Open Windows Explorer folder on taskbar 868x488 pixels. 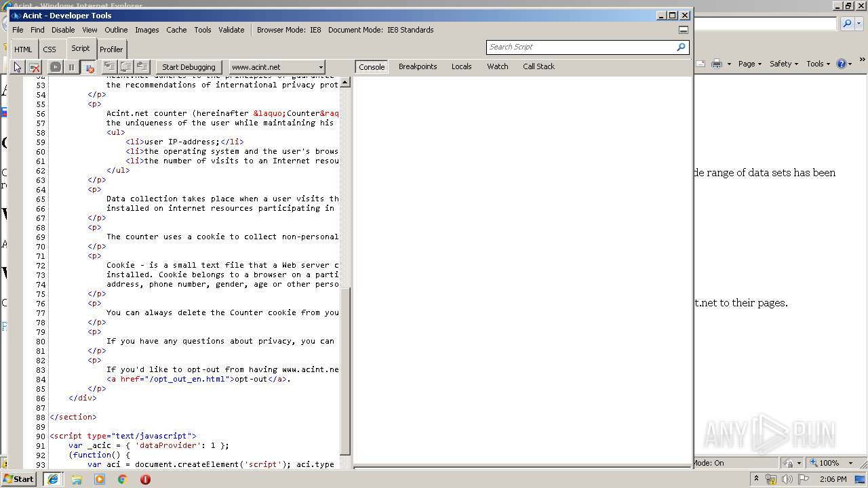tap(77, 479)
